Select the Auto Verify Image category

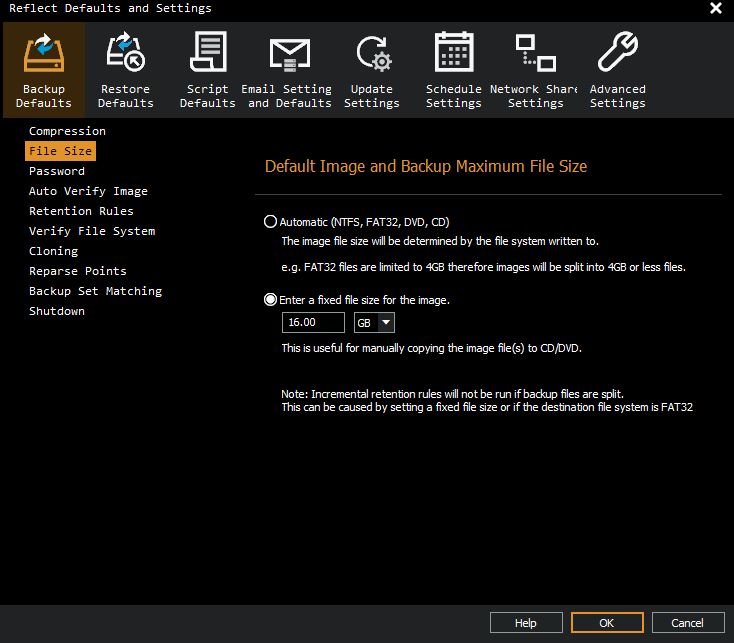pos(88,191)
